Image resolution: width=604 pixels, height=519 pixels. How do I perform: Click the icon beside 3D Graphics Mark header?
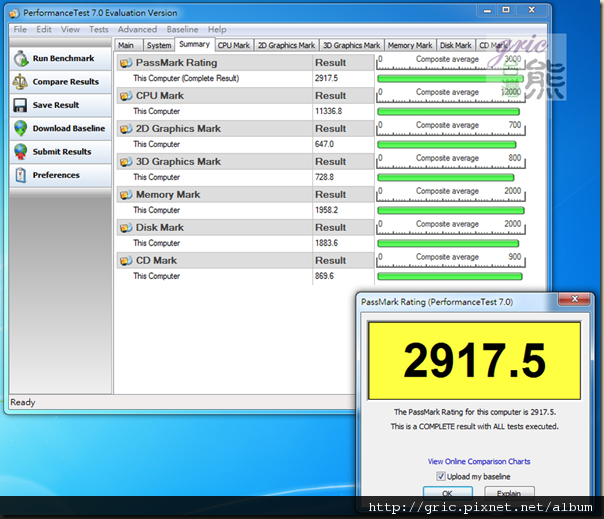tap(126, 162)
